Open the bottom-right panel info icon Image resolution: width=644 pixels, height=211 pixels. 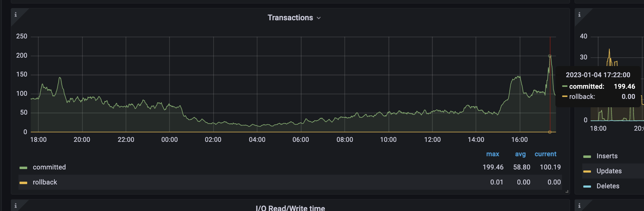(579, 206)
